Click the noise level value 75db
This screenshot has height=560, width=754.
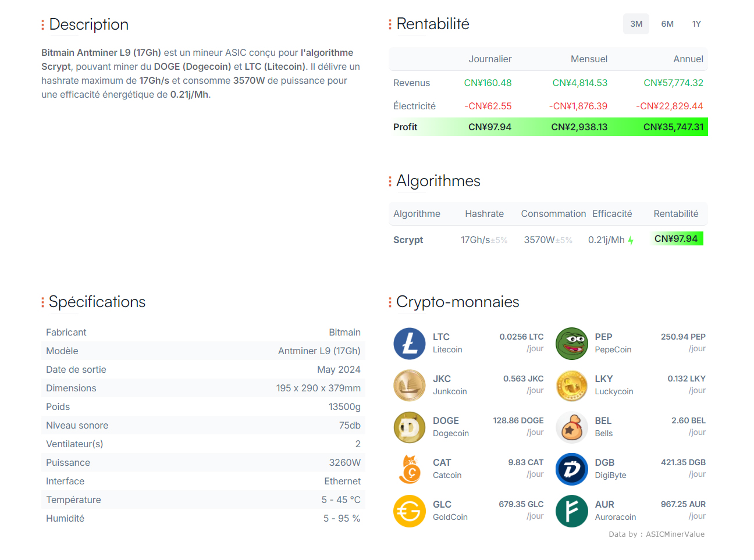(350, 425)
